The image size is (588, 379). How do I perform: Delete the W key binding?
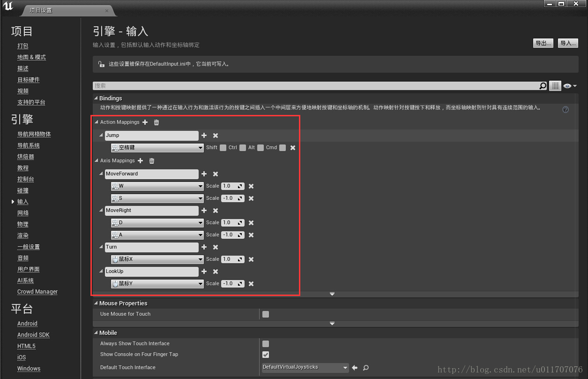251,186
